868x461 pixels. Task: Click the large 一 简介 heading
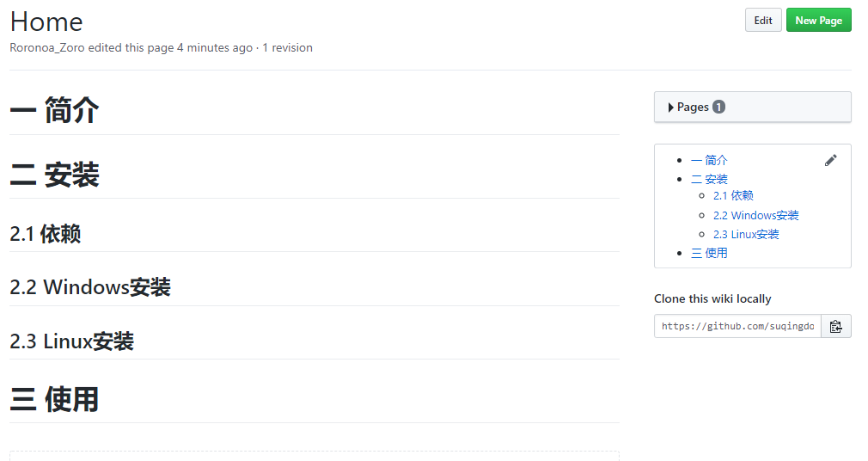tap(54, 111)
